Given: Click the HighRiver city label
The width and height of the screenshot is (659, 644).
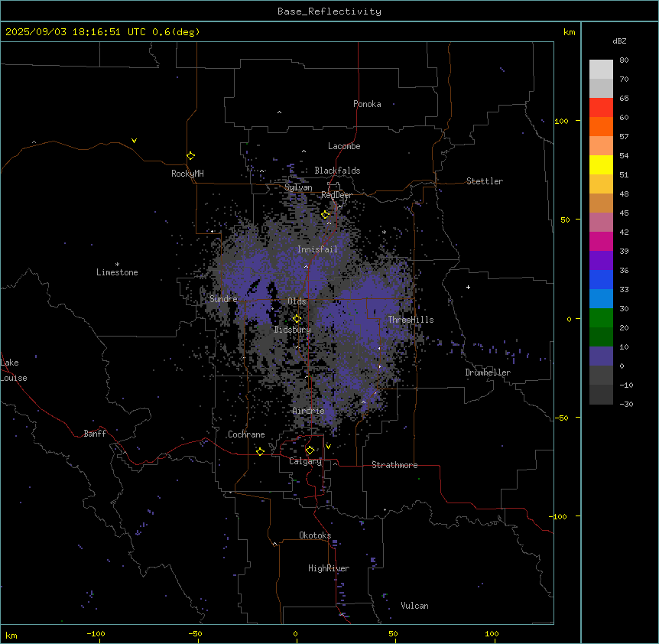Looking at the screenshot, I should (x=329, y=568).
